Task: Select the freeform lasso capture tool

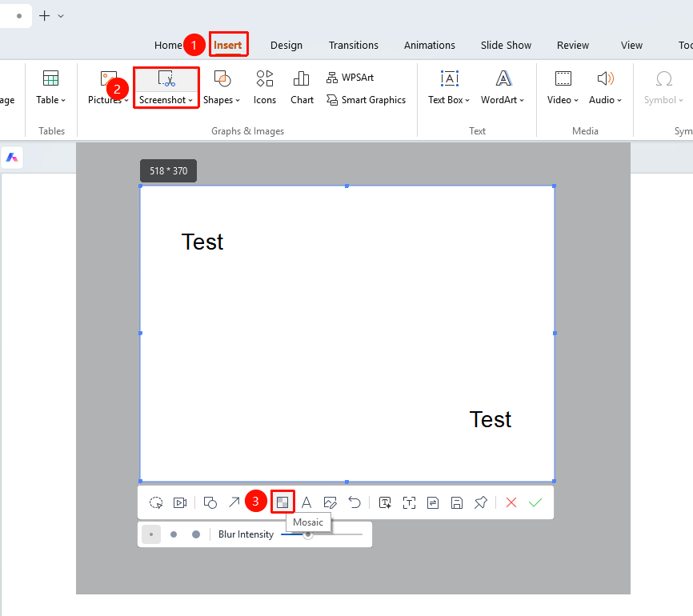Action: tap(156, 502)
